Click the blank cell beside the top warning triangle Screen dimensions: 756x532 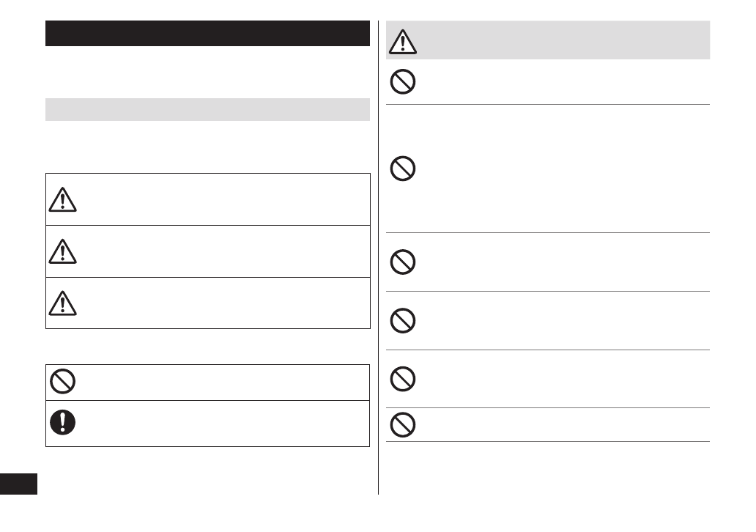[220, 199]
